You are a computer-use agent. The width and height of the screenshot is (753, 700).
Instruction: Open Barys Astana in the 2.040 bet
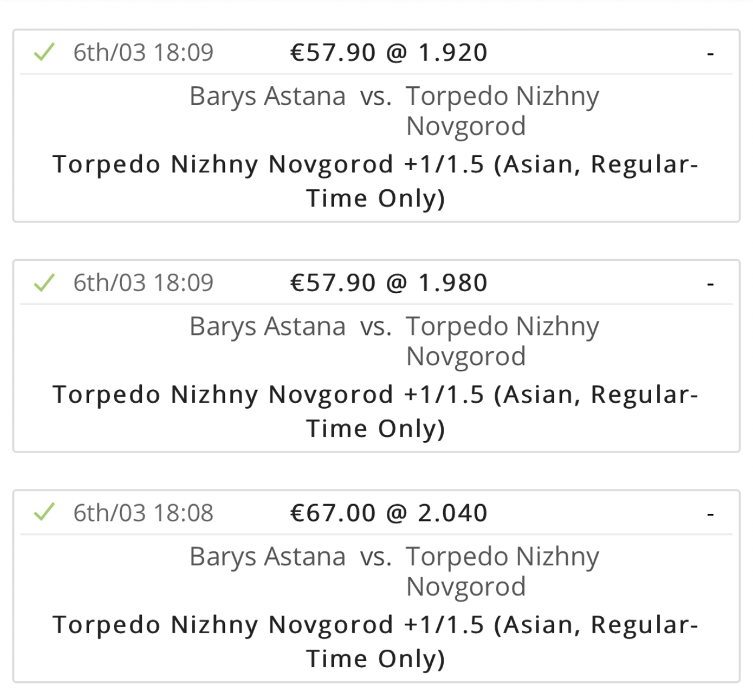tap(267, 556)
